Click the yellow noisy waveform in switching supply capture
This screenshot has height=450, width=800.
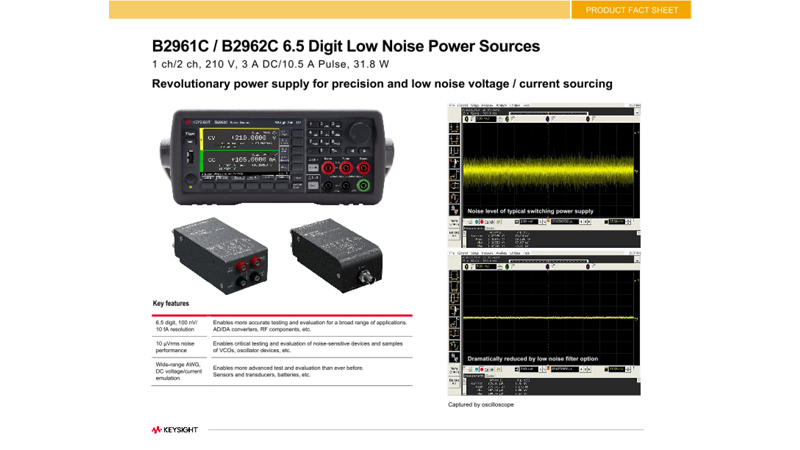pos(548,170)
